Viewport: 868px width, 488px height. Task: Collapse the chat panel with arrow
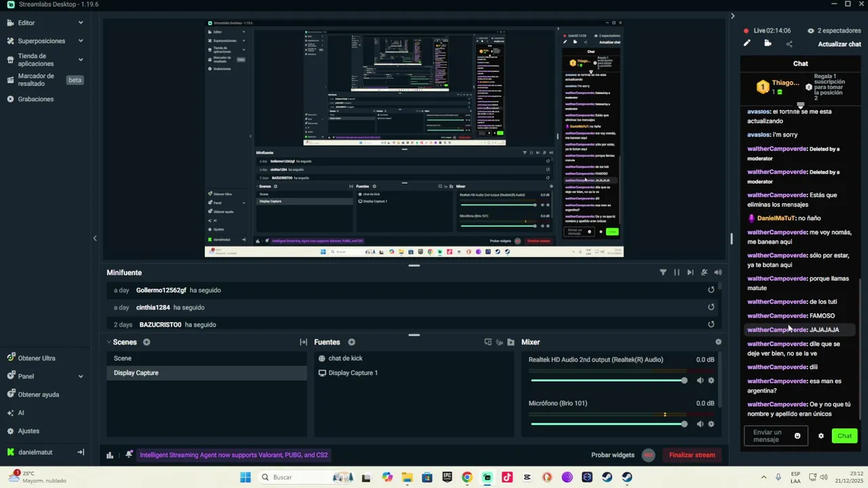coord(732,16)
